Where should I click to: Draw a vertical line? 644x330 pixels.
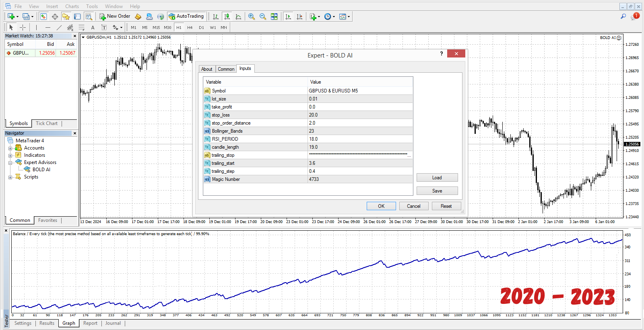coord(36,27)
